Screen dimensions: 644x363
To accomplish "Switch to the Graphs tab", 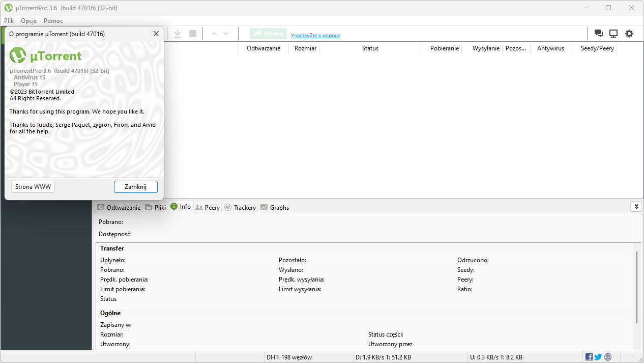I will pos(274,207).
